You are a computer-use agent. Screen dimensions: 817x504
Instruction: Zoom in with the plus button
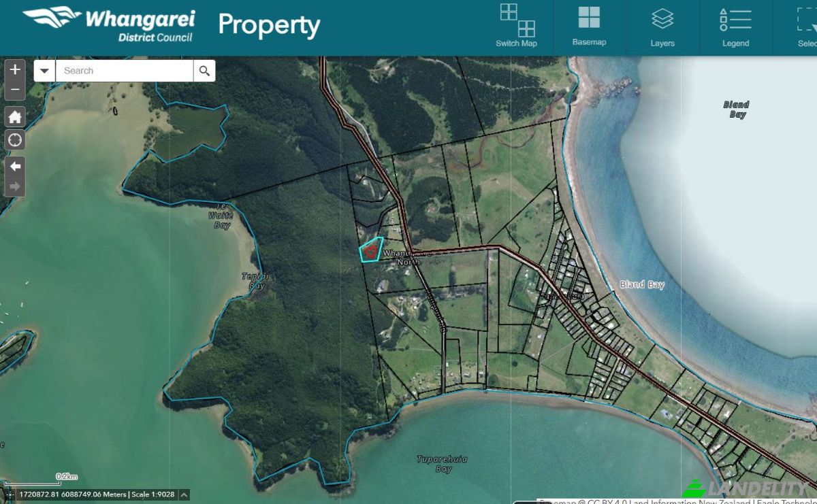point(15,70)
